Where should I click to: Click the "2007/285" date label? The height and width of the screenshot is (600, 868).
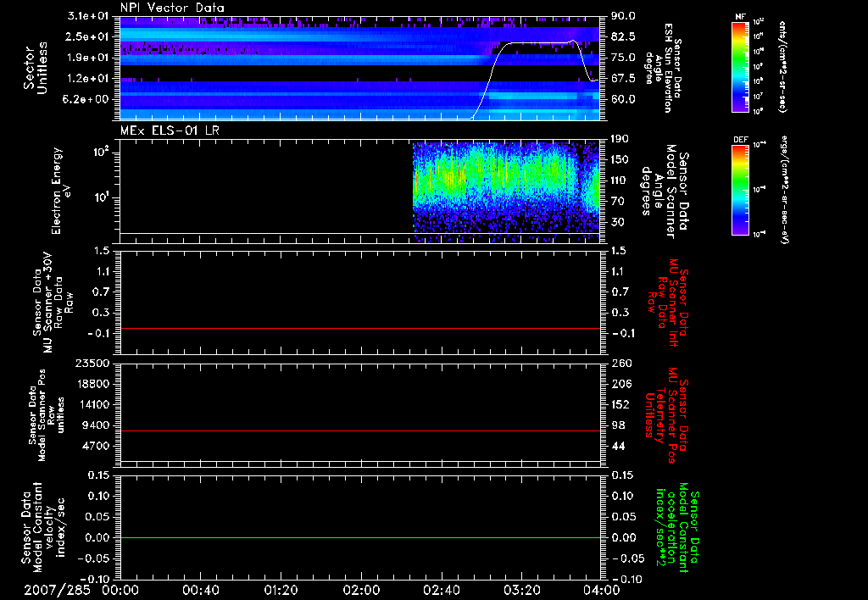click(57, 590)
